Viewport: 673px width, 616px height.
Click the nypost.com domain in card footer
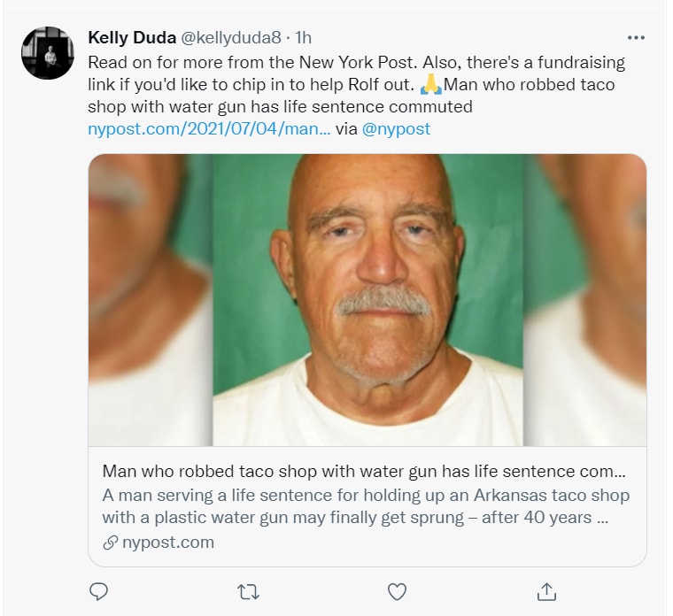tap(168, 542)
